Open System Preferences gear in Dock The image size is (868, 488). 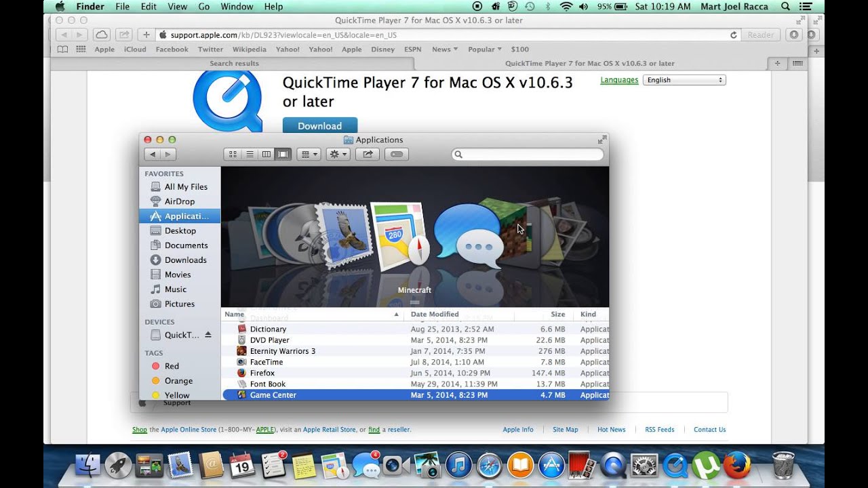coord(644,465)
